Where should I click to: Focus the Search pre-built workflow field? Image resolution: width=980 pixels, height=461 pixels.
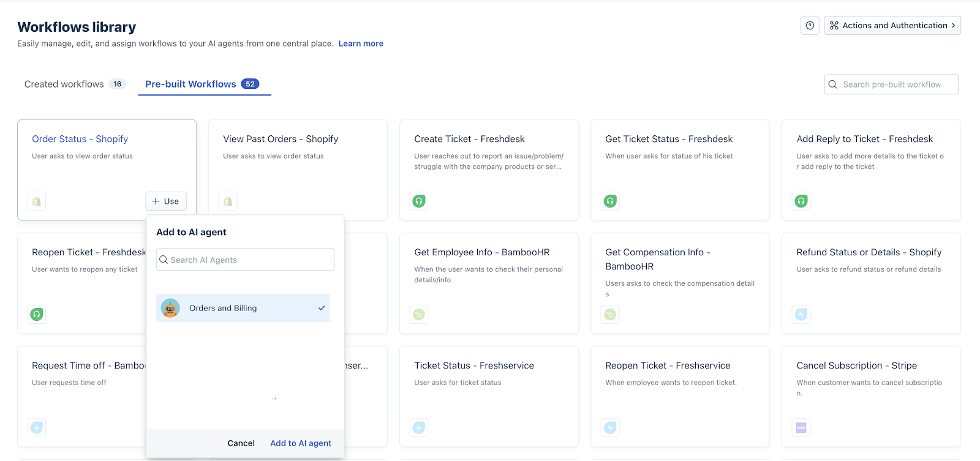(x=891, y=84)
